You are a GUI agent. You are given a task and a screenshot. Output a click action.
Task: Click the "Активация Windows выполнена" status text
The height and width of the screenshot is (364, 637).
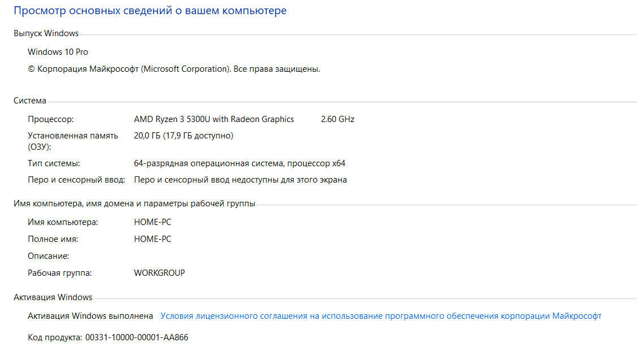tap(90, 316)
